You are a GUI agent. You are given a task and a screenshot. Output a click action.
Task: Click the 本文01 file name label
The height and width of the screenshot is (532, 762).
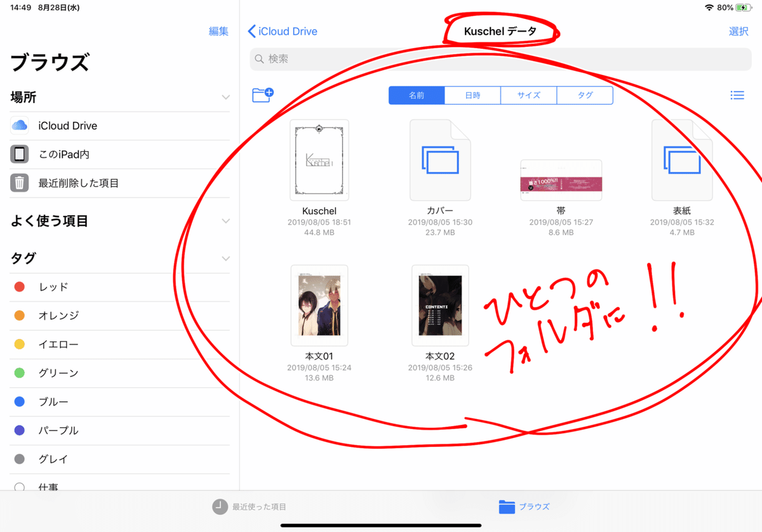tap(319, 356)
